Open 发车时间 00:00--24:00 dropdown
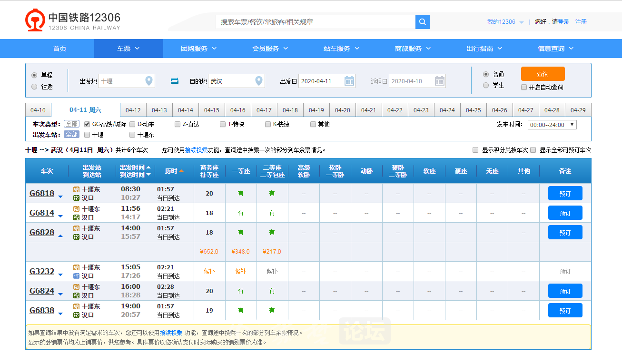Image resolution: width=622 pixels, height=364 pixels. click(x=552, y=125)
